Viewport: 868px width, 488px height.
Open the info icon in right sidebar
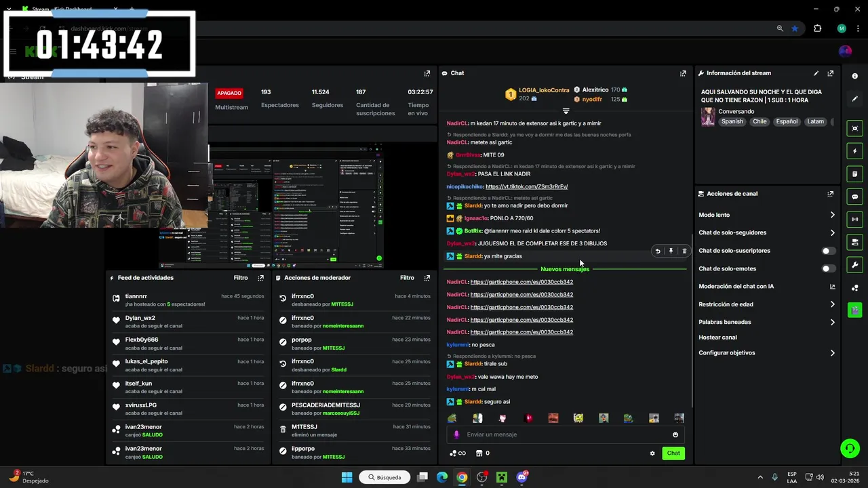pos(854,76)
